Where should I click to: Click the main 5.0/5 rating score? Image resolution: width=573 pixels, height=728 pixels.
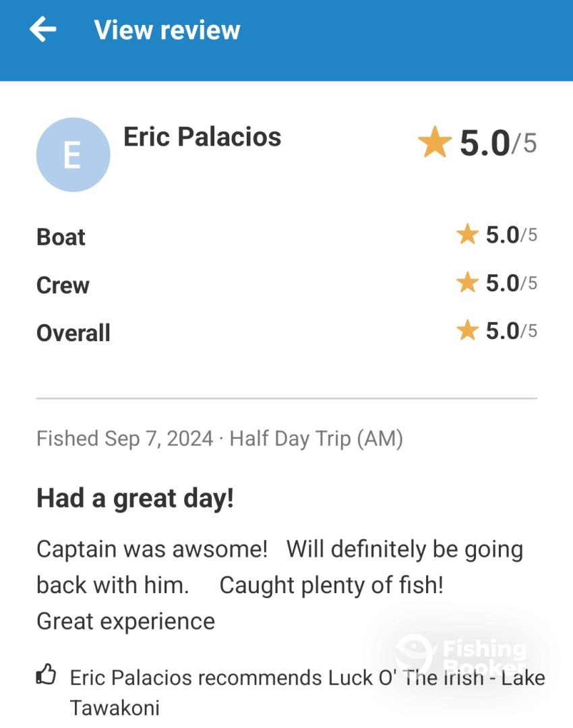[x=498, y=143]
